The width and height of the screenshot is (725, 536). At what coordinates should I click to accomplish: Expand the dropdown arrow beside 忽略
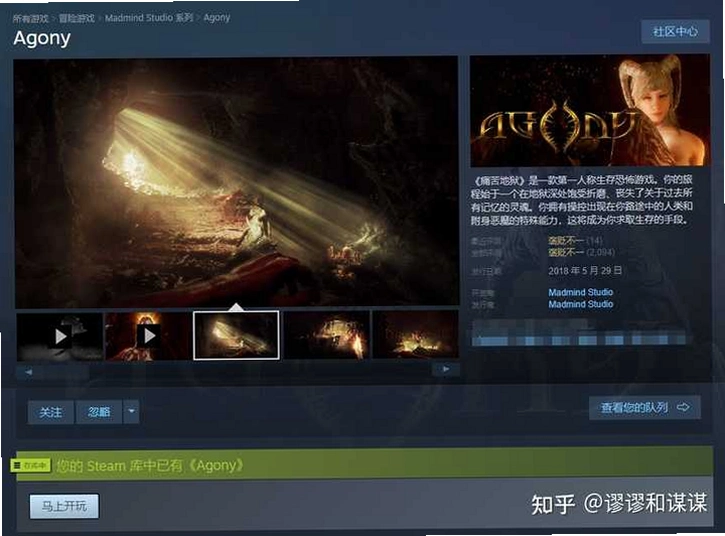131,412
